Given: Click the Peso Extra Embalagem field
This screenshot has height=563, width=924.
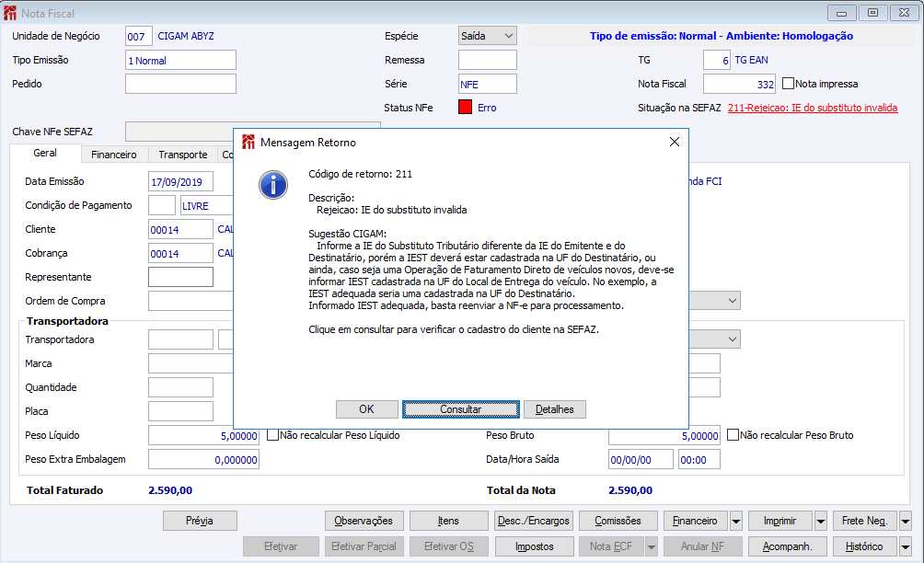Looking at the screenshot, I should [203, 459].
